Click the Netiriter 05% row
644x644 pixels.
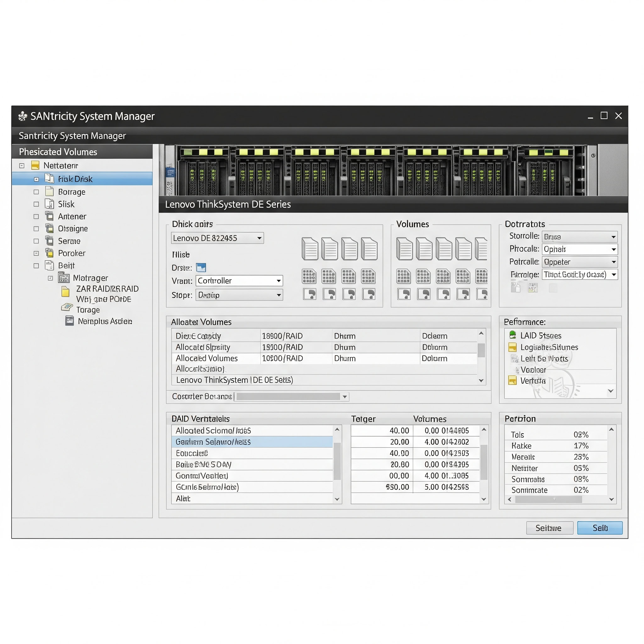556,468
